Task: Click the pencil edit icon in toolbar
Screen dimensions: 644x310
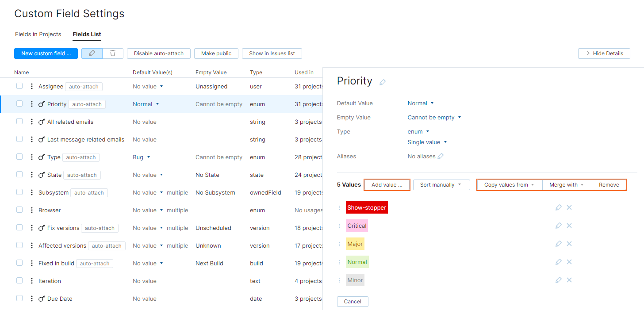Action: click(92, 54)
